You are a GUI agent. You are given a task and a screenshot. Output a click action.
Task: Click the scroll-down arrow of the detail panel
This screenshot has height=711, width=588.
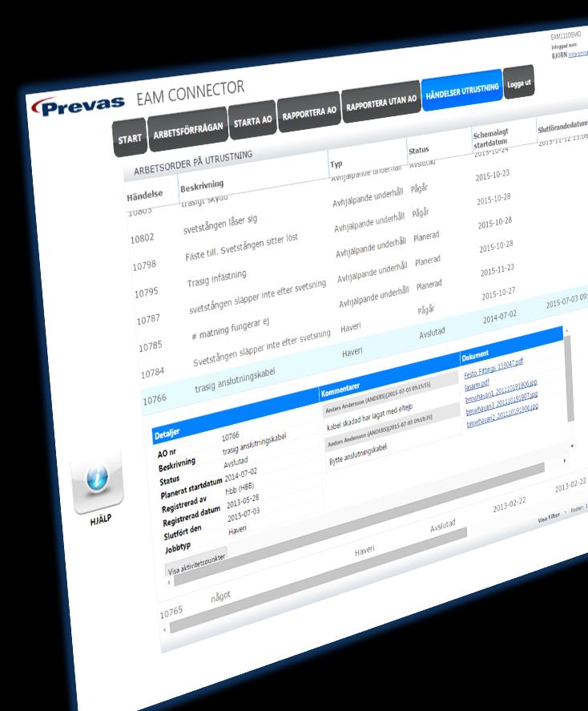[x=572, y=446]
